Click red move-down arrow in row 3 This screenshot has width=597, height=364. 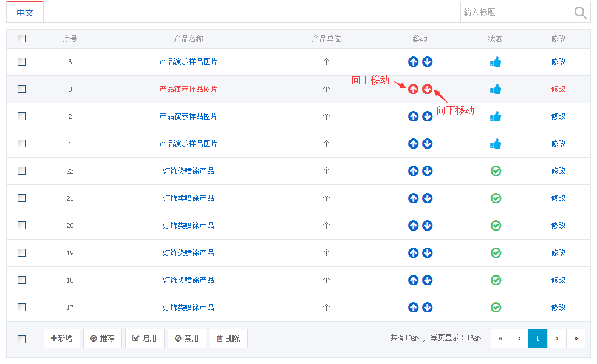point(428,89)
